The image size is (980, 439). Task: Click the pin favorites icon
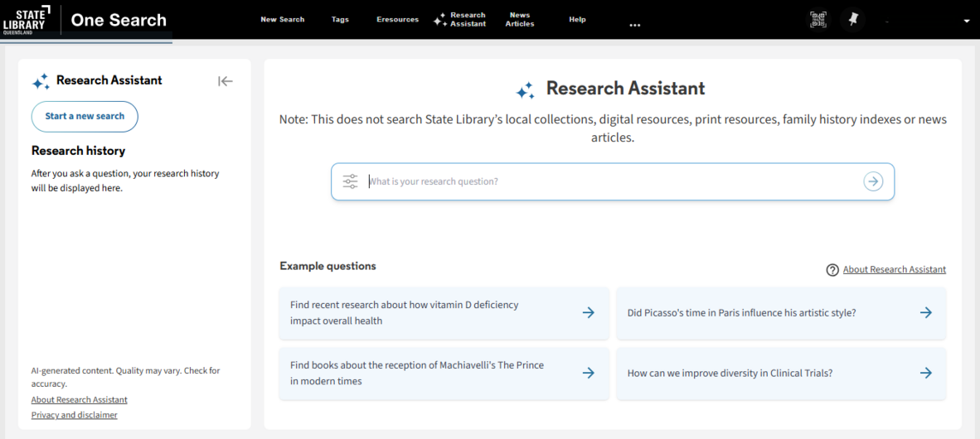pos(852,19)
